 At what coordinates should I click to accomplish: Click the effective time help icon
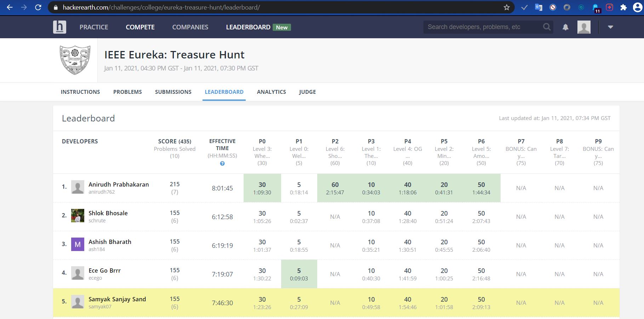222,164
